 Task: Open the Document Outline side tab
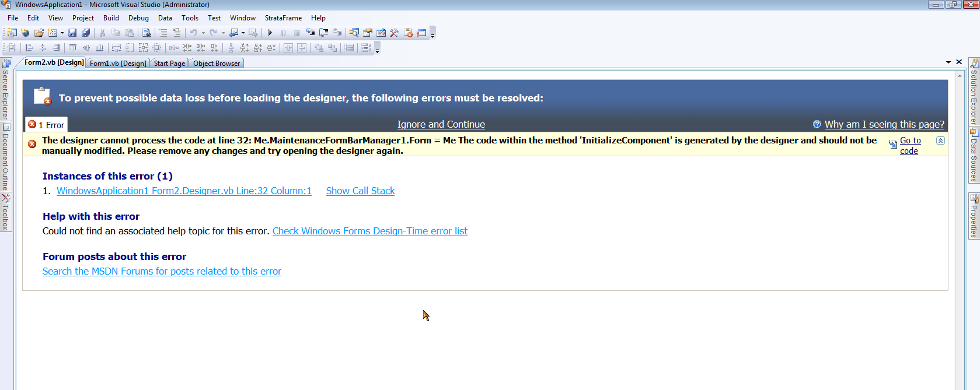click(6, 157)
